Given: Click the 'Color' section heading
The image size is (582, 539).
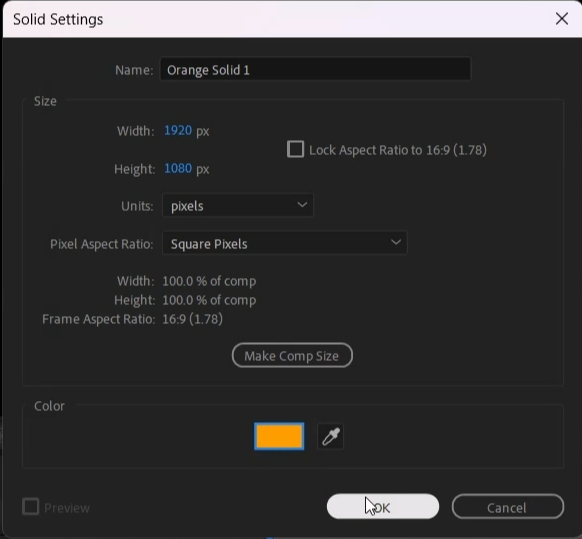Looking at the screenshot, I should point(49,406).
